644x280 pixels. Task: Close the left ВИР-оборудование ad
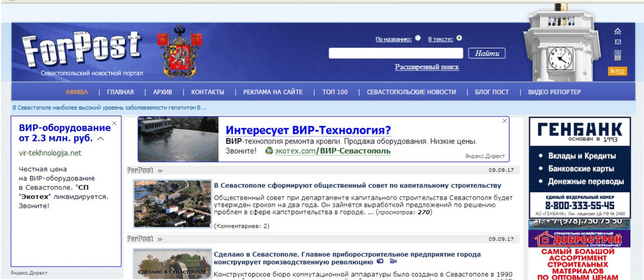click(114, 123)
